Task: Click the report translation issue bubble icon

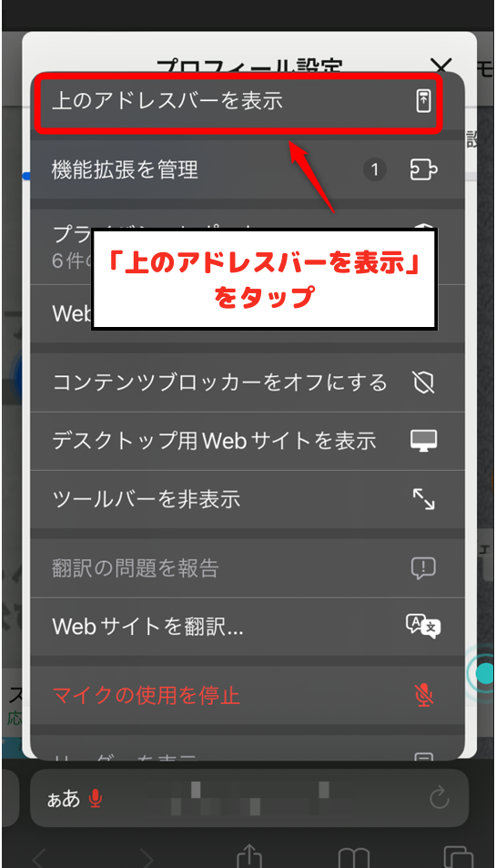Action: point(423,568)
